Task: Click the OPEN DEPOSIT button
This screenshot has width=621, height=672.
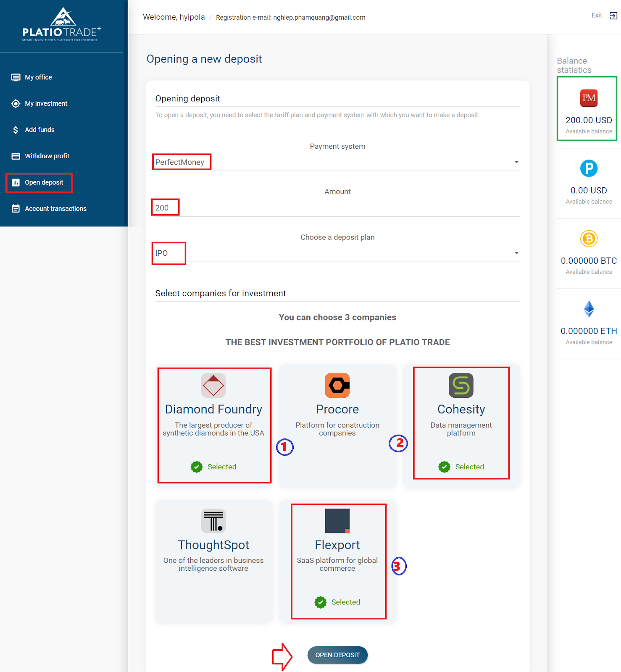Action: [x=337, y=655]
